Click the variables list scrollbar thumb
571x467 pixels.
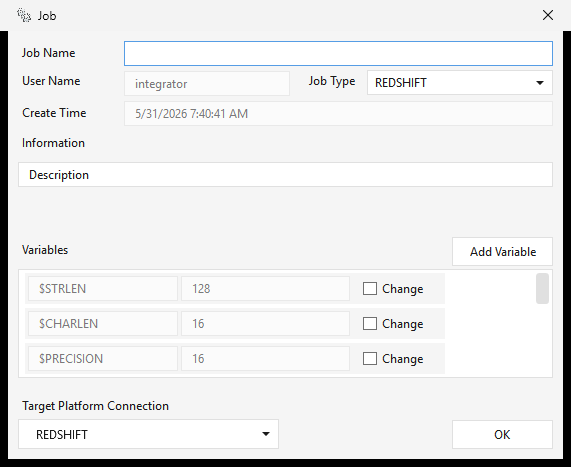(542, 289)
